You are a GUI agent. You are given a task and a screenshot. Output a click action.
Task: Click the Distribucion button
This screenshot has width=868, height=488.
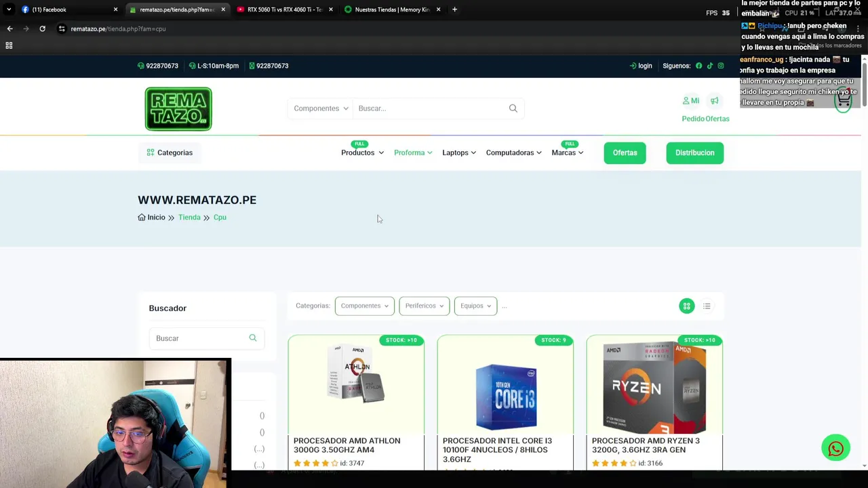point(694,152)
